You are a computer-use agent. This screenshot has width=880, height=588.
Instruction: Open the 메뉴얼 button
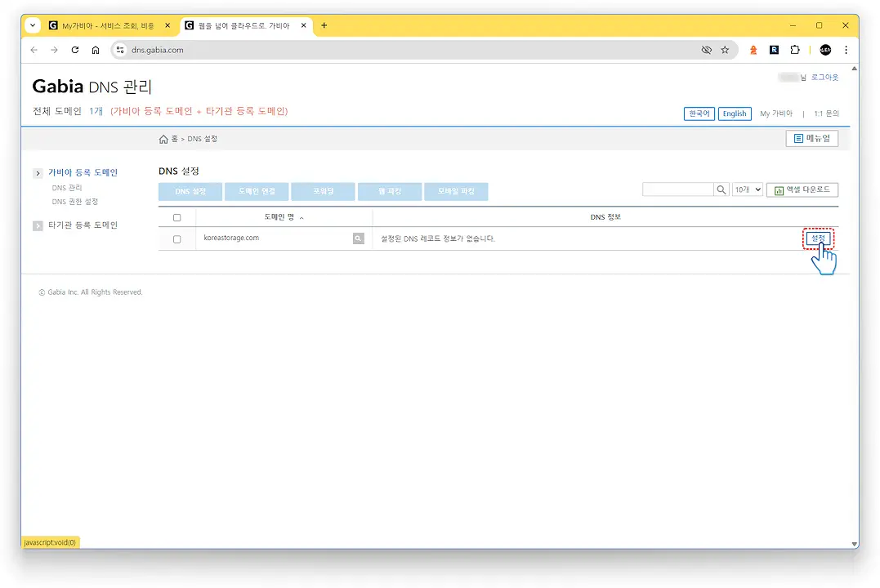click(x=812, y=139)
